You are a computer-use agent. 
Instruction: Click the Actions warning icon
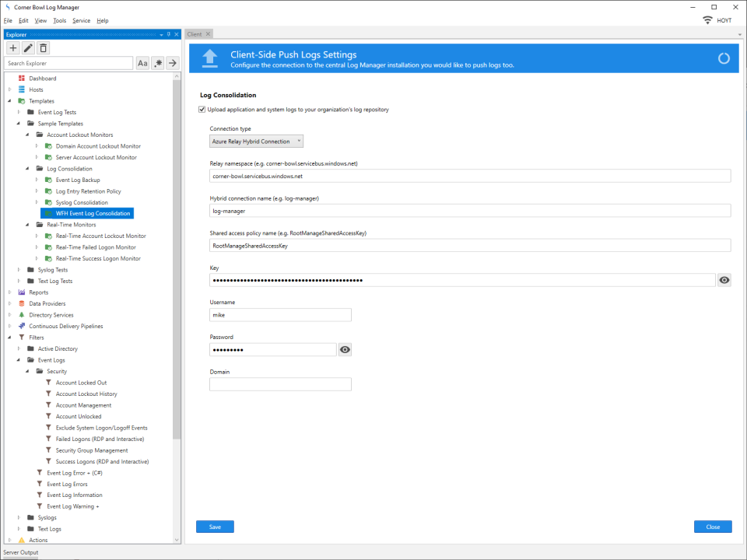click(x=22, y=540)
